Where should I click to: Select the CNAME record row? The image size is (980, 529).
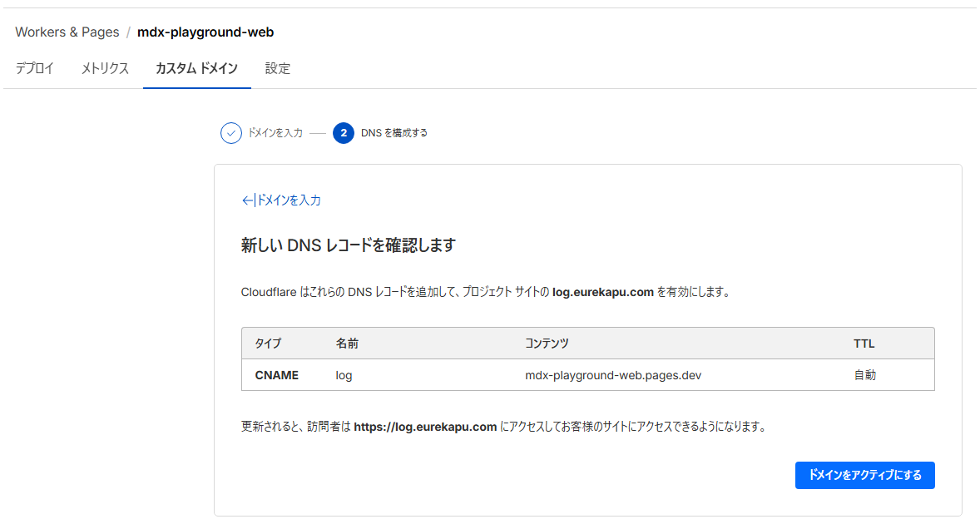click(x=582, y=375)
